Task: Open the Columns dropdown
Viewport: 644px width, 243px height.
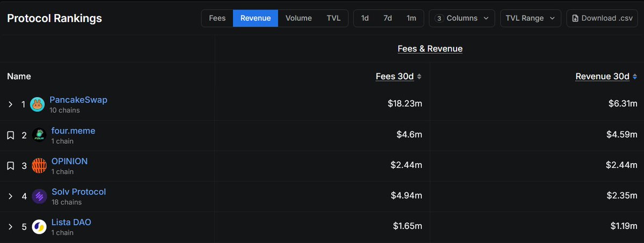Action: pos(461,18)
